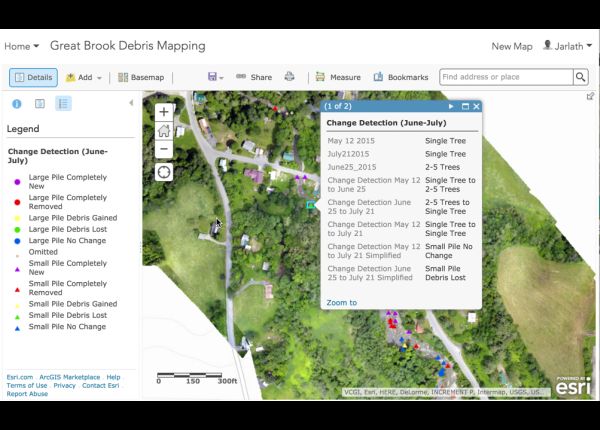Show the map Contents icon

click(x=40, y=104)
